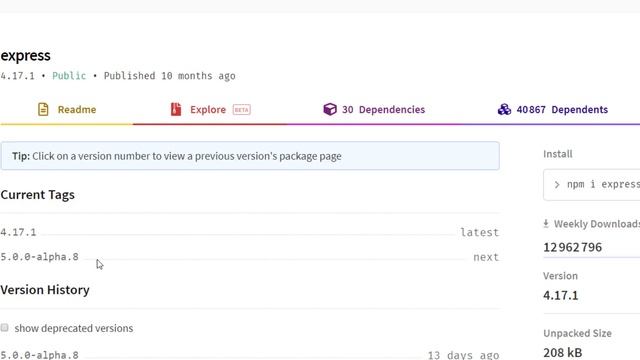This screenshot has width=640, height=360.
Task: Click the BETA badge beside Explore
Action: pos(242,109)
